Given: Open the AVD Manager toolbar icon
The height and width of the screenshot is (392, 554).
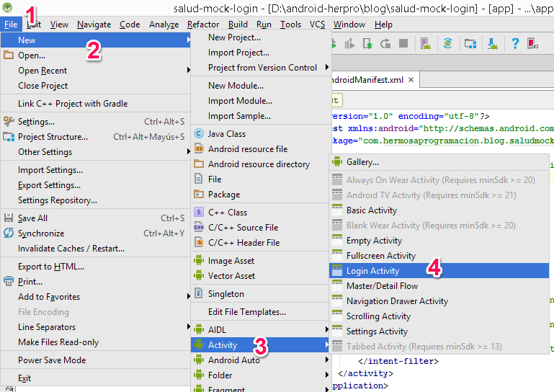Looking at the screenshot, I should click(x=425, y=44).
